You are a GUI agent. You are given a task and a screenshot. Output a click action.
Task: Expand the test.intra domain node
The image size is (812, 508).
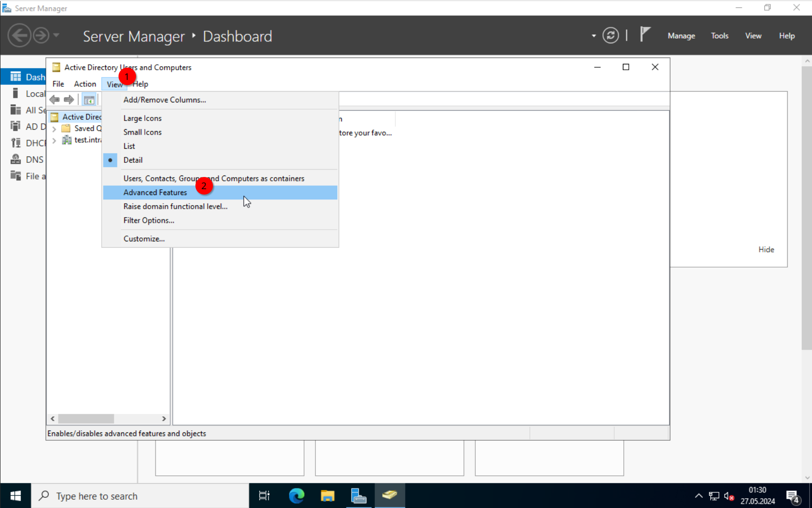(x=54, y=141)
